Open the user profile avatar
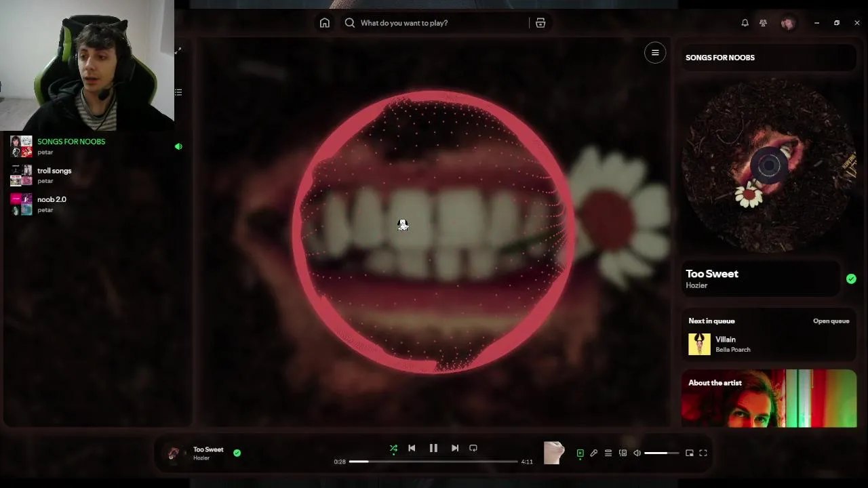868x488 pixels. (787, 23)
